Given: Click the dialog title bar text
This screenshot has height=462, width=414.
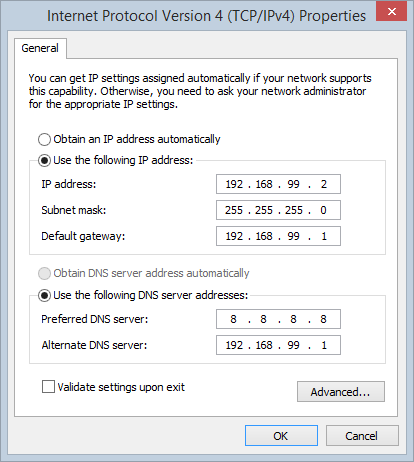Looking at the screenshot, I should tap(206, 16).
